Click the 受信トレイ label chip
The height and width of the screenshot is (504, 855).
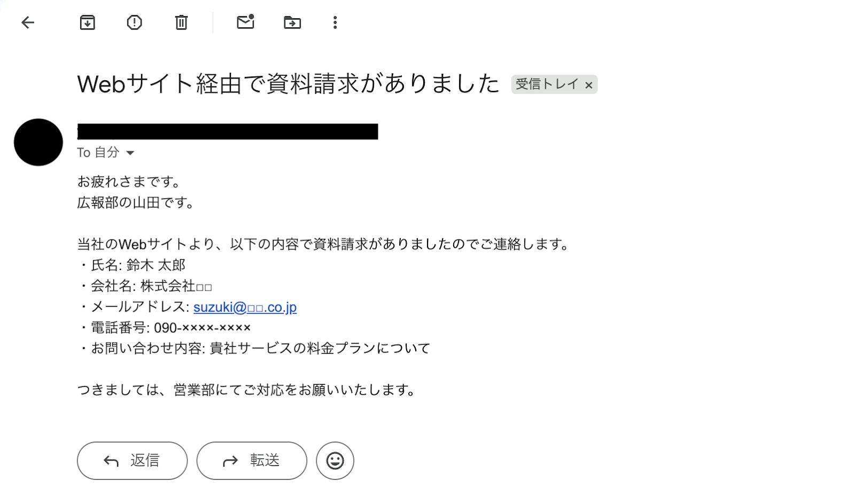pyautogui.click(x=547, y=84)
